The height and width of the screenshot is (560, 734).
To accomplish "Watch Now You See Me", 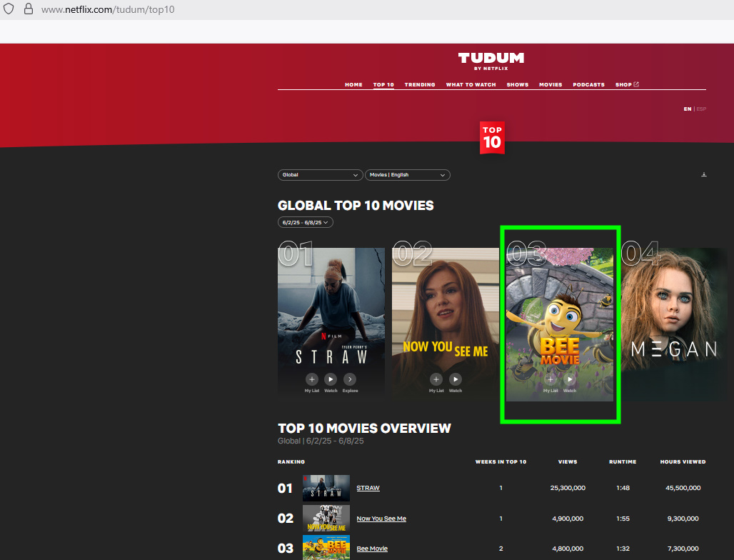I will click(x=456, y=379).
